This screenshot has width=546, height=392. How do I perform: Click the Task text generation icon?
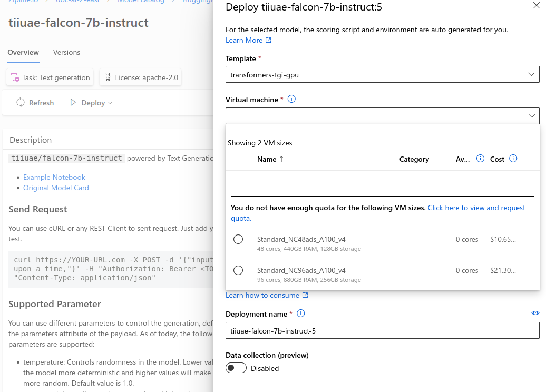coord(15,77)
